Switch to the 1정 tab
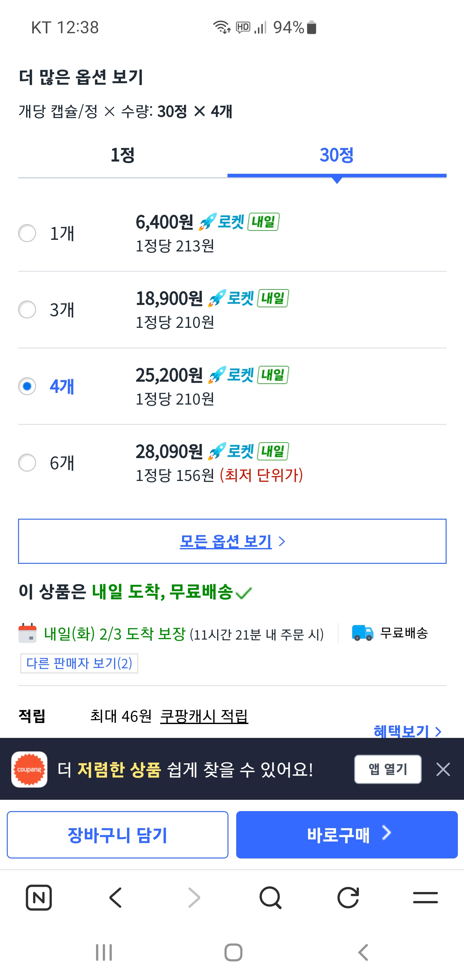The height and width of the screenshot is (980, 464). tap(122, 155)
